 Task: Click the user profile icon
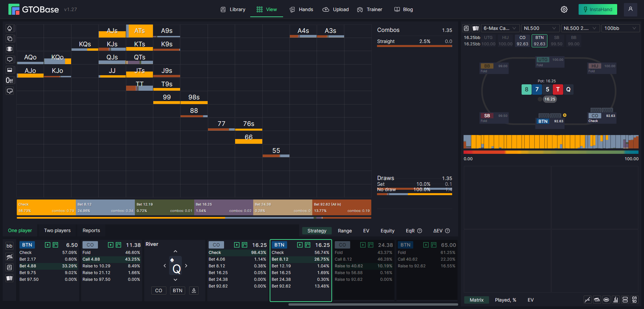tap(631, 9)
